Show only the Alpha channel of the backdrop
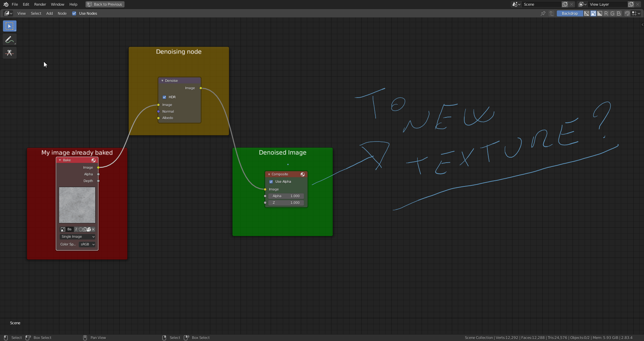Viewport: 644px width, 341px height. [x=600, y=13]
